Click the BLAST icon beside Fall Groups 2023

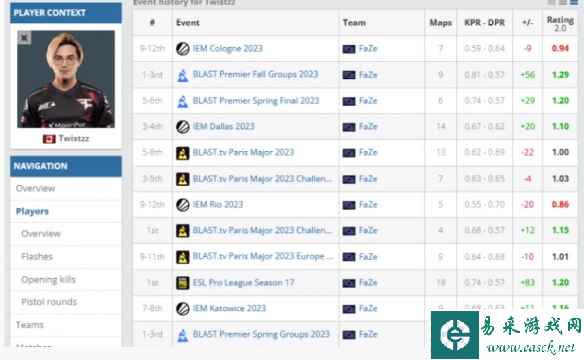pos(182,75)
